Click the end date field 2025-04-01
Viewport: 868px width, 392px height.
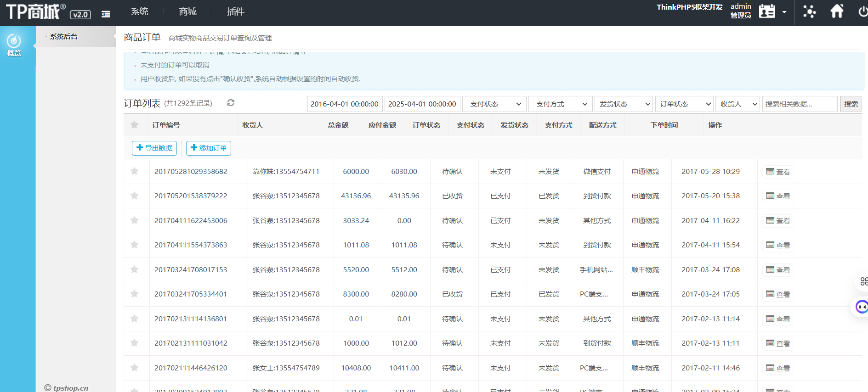(422, 104)
